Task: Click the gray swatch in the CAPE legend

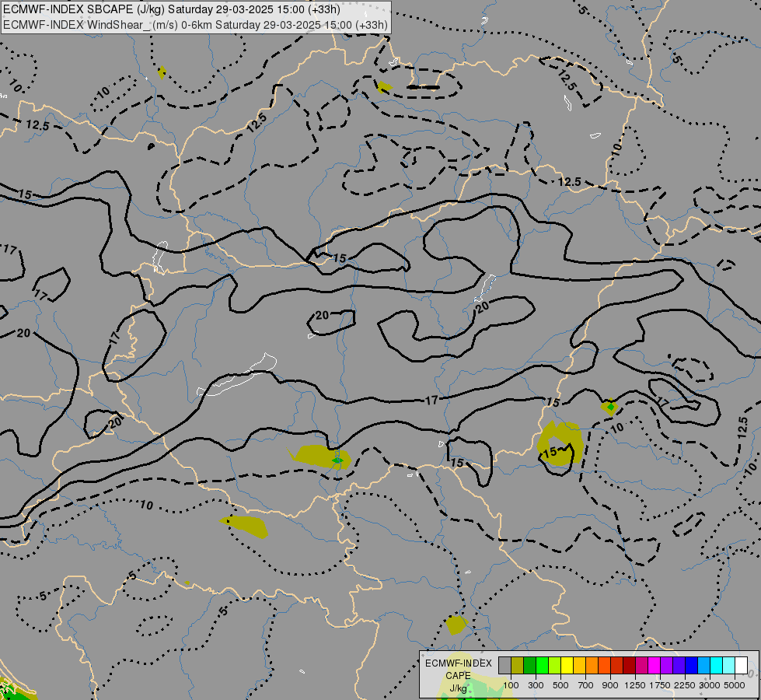Action: [504, 666]
